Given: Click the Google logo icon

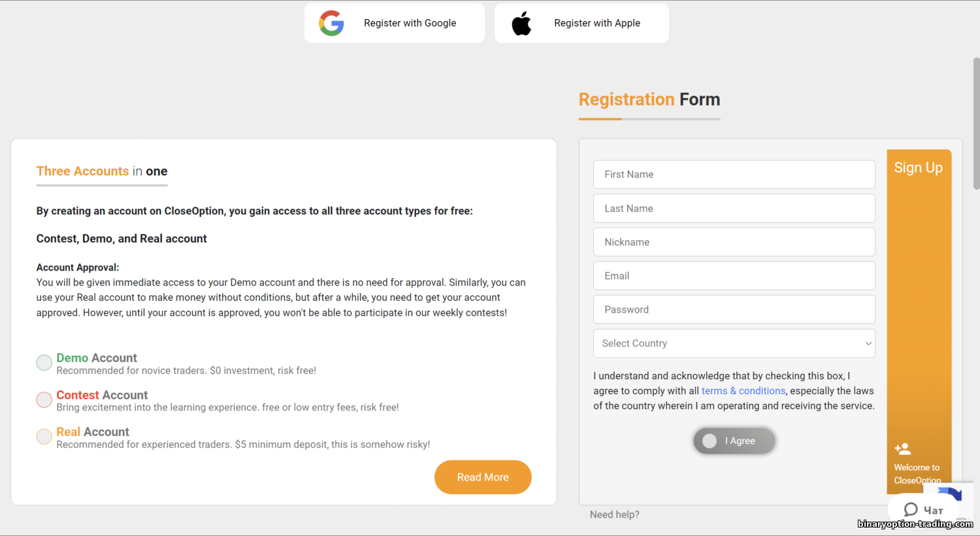Looking at the screenshot, I should point(331,24).
